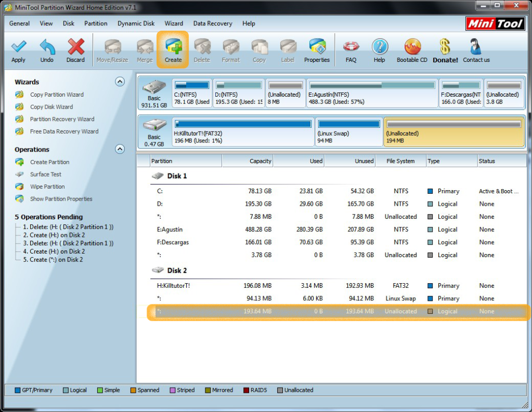Select the 0.47 GB Basic disk icon
532x412 pixels.
coord(154,132)
